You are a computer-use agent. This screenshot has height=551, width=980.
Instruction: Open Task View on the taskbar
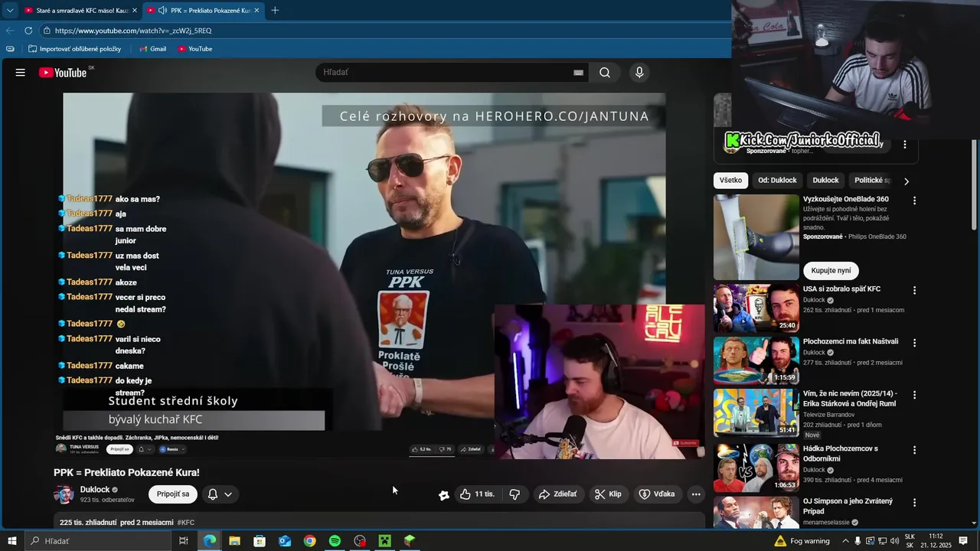[x=184, y=541]
